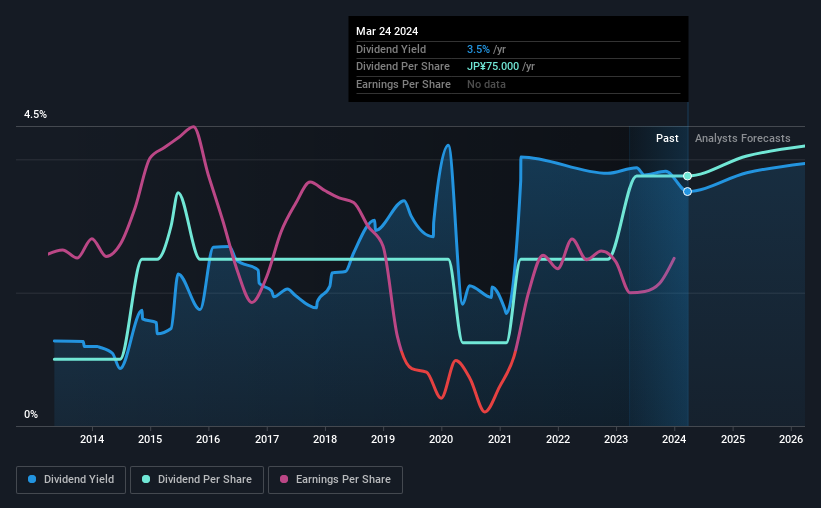Screen dimensions: 821x508
Task: Click the 2014 x-axis label
Action: click(x=92, y=439)
